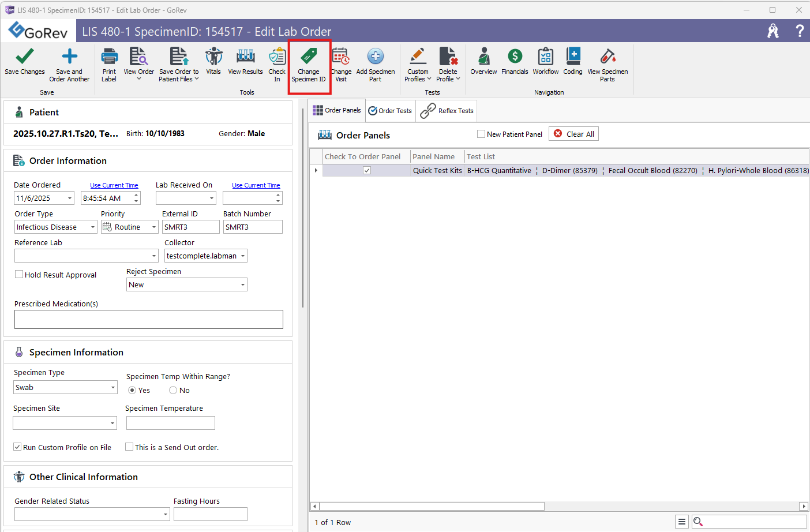The height and width of the screenshot is (532, 810).
Task: Expand the Reject Specimen dropdown
Action: [x=242, y=285]
